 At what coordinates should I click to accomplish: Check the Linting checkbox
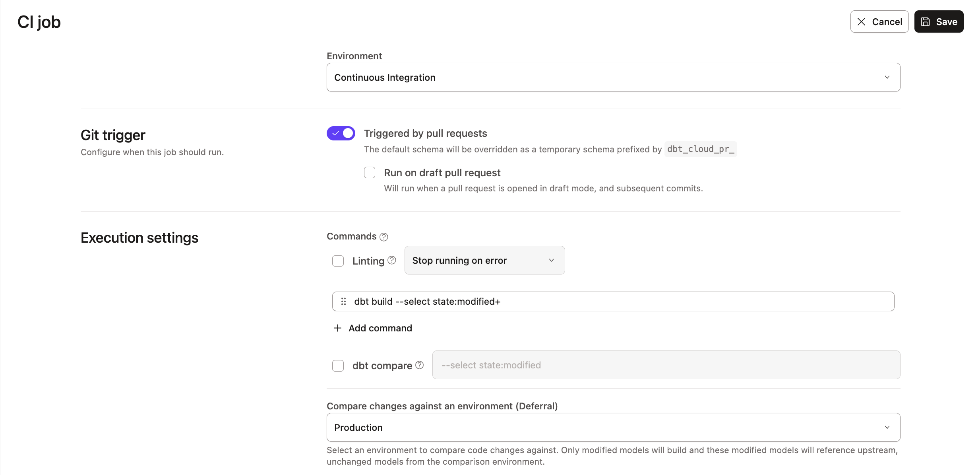pos(338,261)
